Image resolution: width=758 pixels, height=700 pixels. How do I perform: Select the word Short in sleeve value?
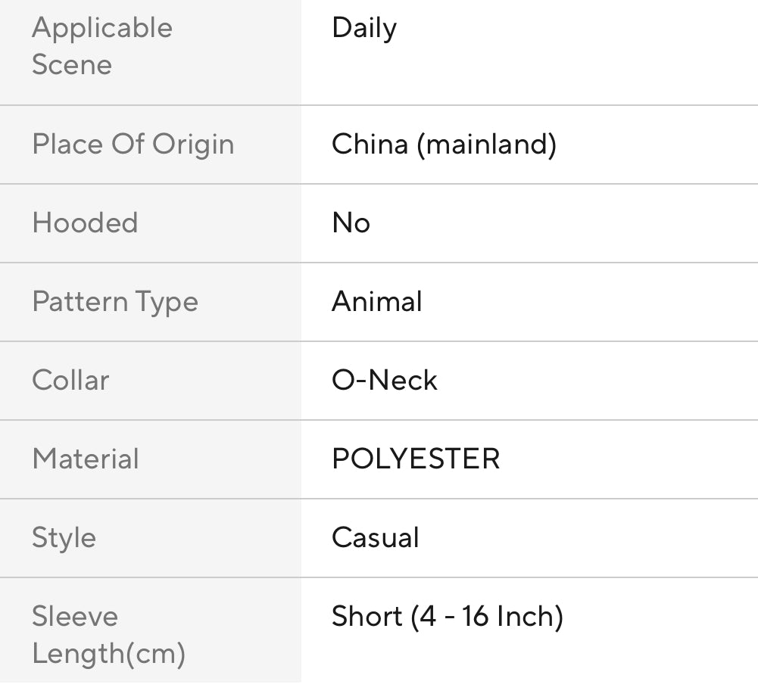pos(367,616)
